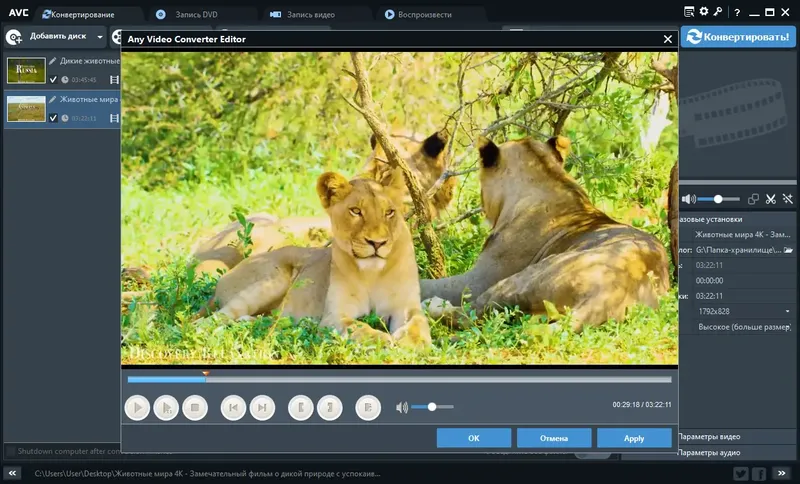The height and width of the screenshot is (484, 800).
Task: Open the settings gear in title bar
Action: point(704,12)
